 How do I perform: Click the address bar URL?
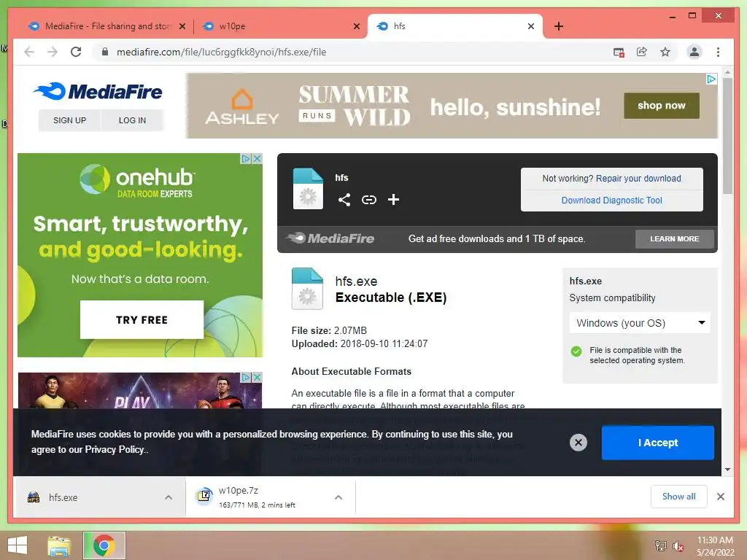pyautogui.click(x=222, y=52)
